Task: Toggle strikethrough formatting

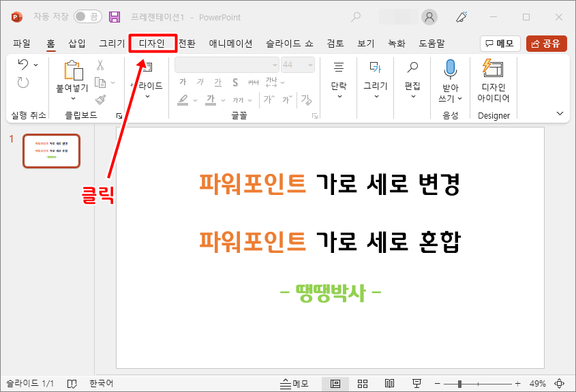Action: (254, 82)
